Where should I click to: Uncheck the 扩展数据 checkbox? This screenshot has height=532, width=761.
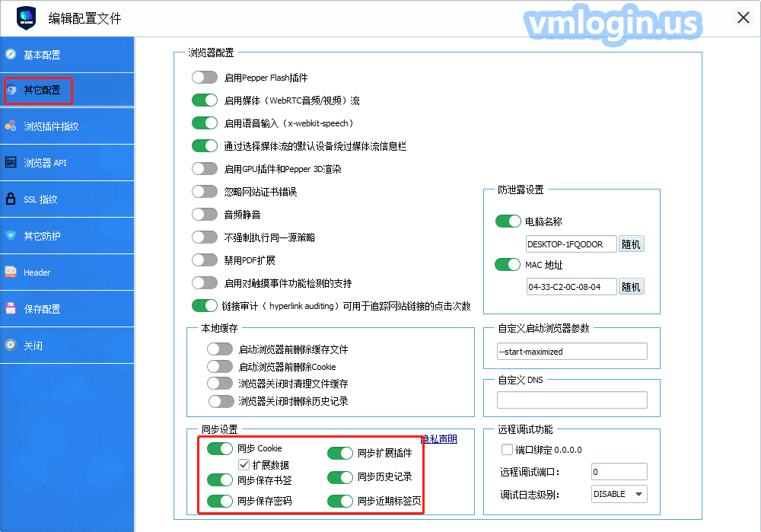pos(244,464)
